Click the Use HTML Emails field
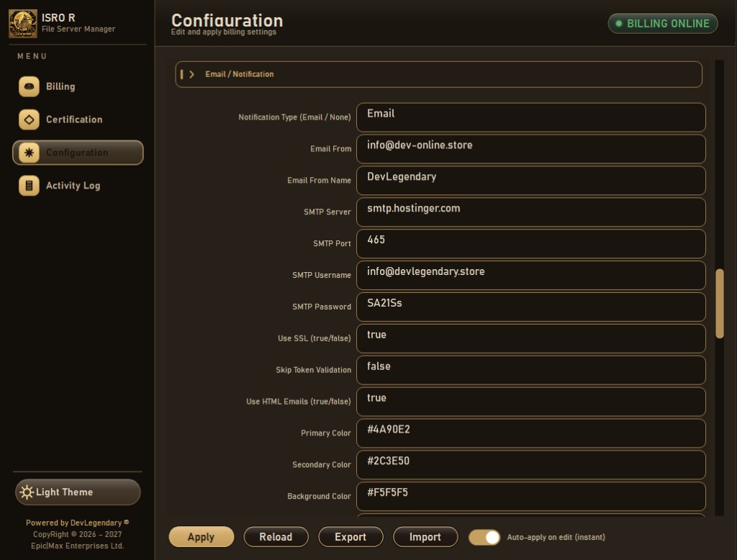The width and height of the screenshot is (737, 560). point(531,401)
